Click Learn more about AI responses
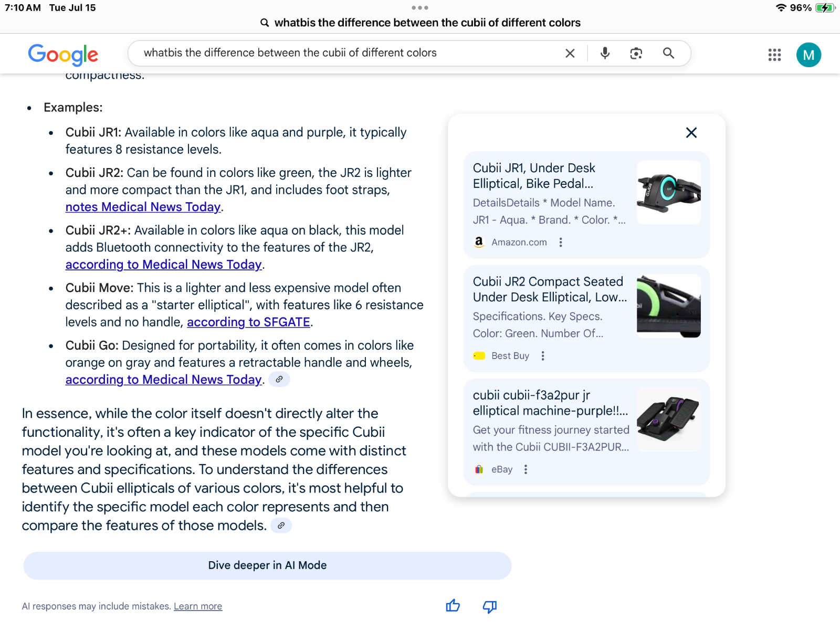 [x=198, y=606]
